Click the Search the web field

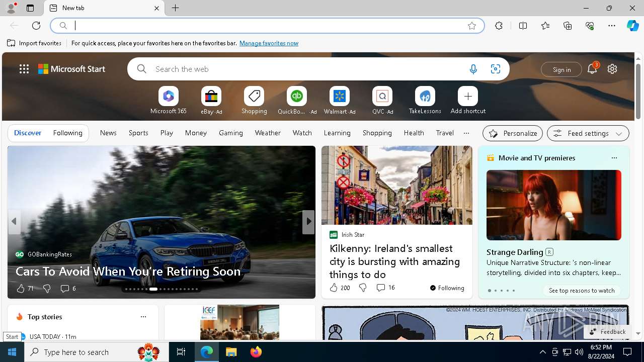pos(307,69)
